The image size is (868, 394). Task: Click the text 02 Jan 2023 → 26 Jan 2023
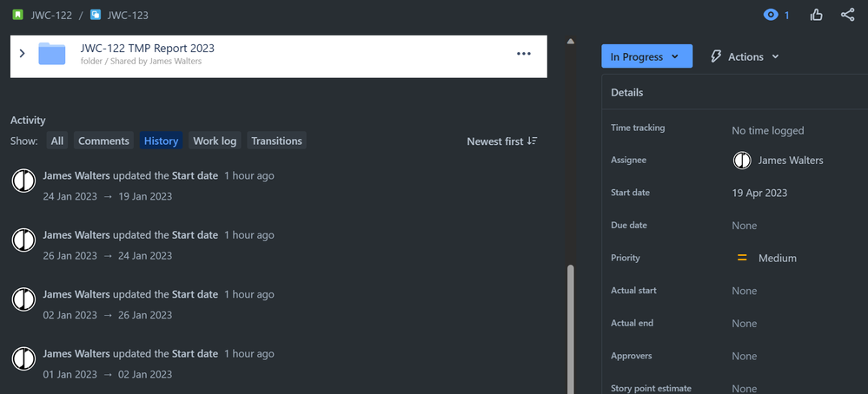coord(108,315)
